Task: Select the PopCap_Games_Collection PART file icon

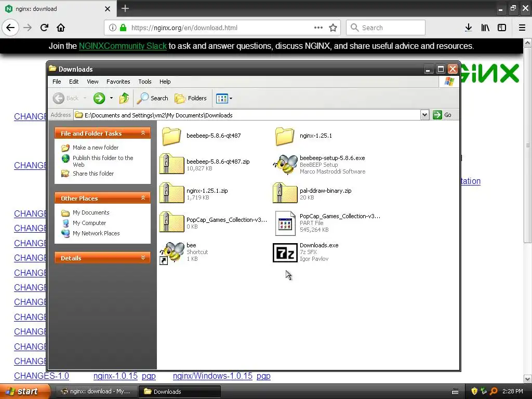Action: click(285, 223)
